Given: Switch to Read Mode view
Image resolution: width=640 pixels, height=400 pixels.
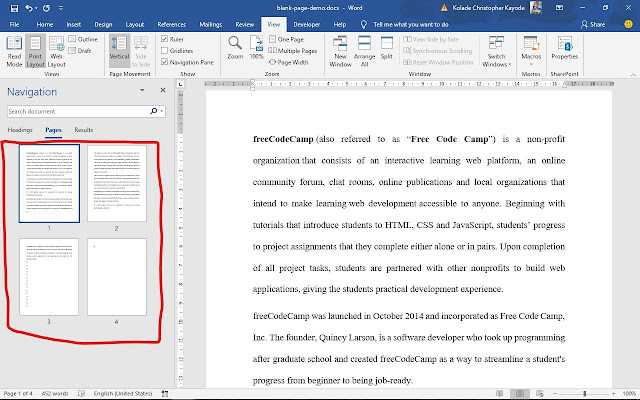Looking at the screenshot, I should 14,51.
